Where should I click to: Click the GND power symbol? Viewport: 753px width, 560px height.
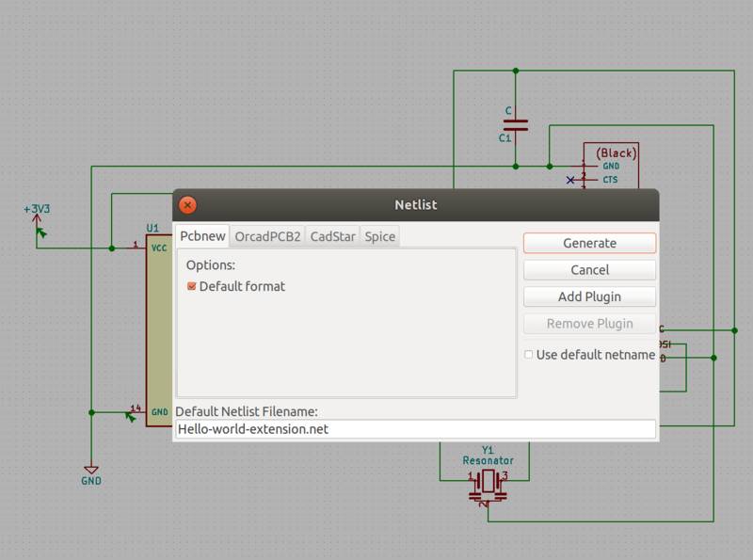click(x=91, y=468)
